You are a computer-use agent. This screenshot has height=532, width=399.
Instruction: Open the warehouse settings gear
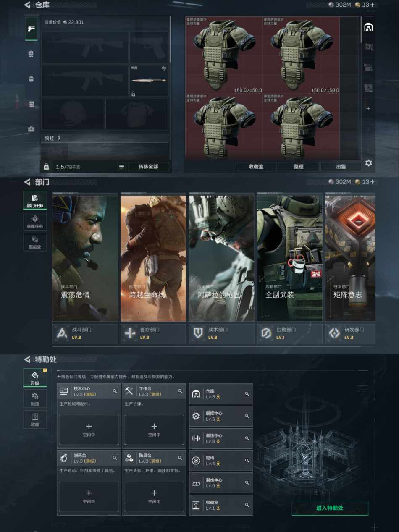tap(368, 163)
